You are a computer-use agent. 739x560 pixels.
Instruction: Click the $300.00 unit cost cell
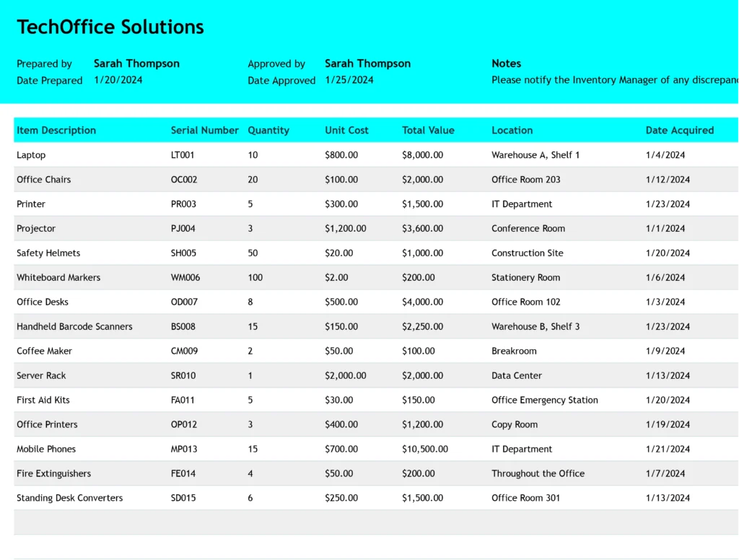[341, 204]
